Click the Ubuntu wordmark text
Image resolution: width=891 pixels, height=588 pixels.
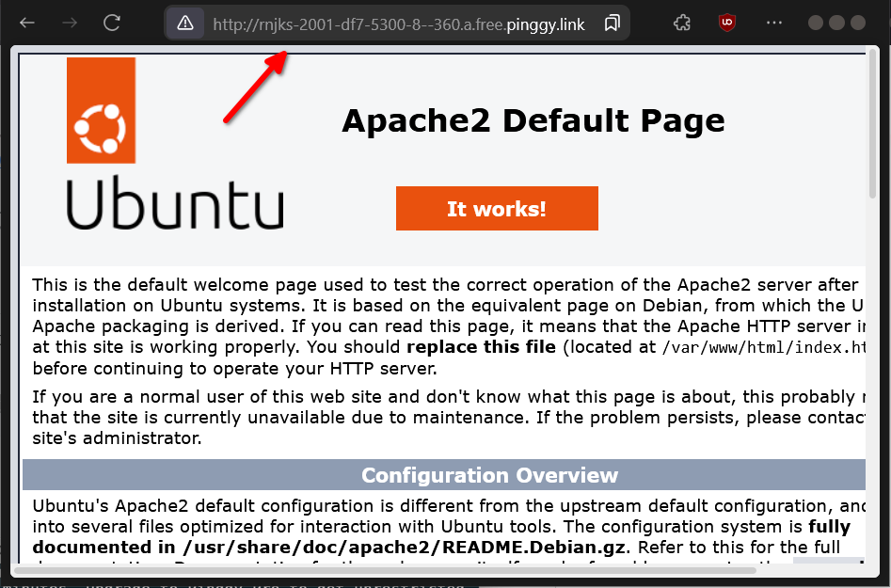175,203
